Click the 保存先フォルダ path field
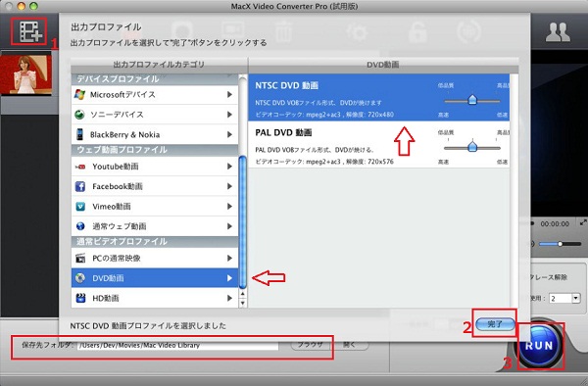 point(177,346)
